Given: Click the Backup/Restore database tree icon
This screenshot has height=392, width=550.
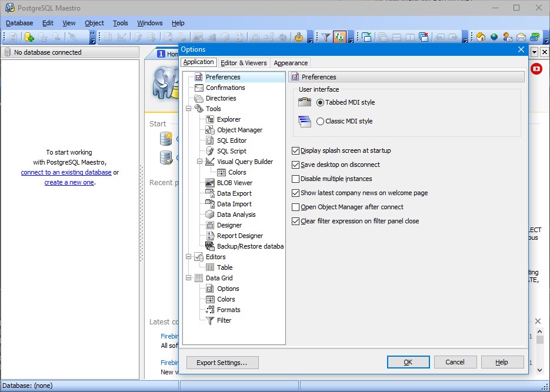Looking at the screenshot, I should coord(210,246).
